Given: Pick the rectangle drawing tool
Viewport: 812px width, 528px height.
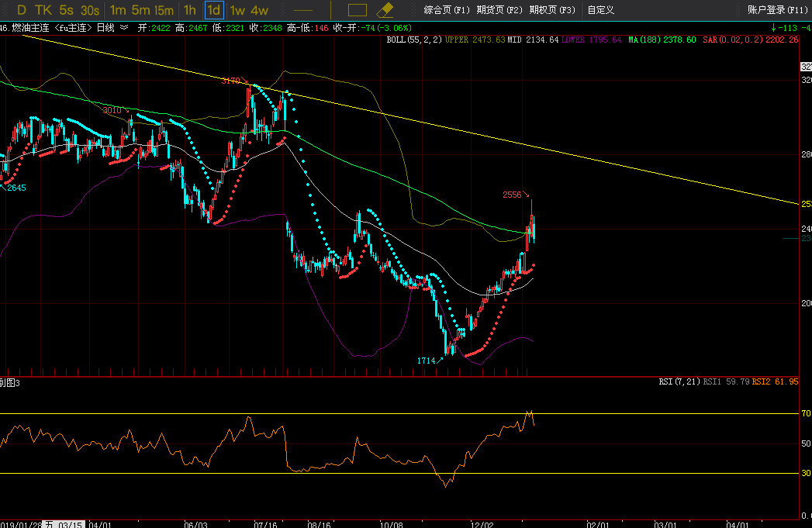Looking at the screenshot, I should click(x=358, y=10).
